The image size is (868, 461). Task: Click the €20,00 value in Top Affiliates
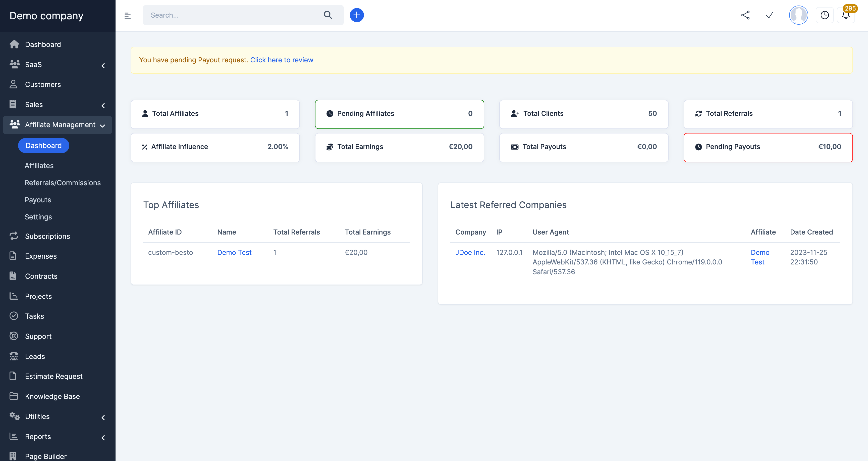[x=356, y=252]
